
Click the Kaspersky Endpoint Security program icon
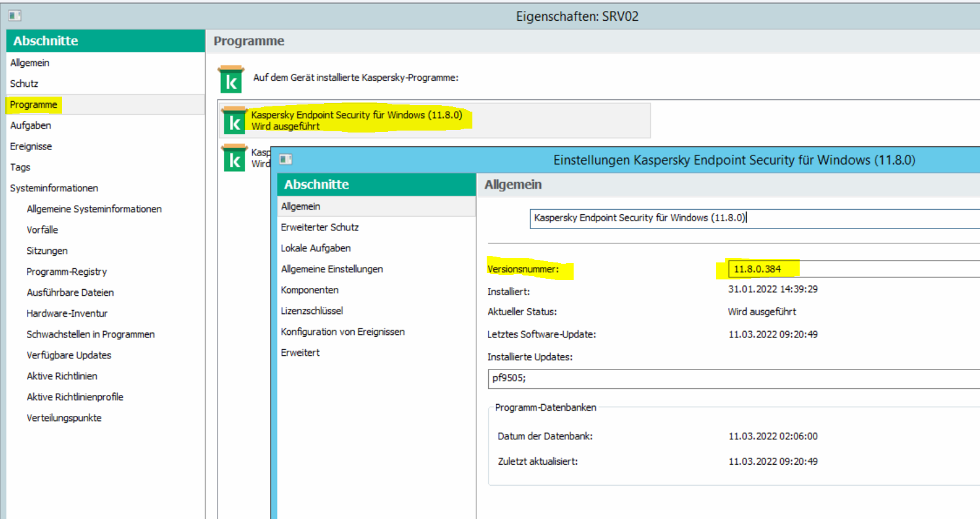(233, 120)
